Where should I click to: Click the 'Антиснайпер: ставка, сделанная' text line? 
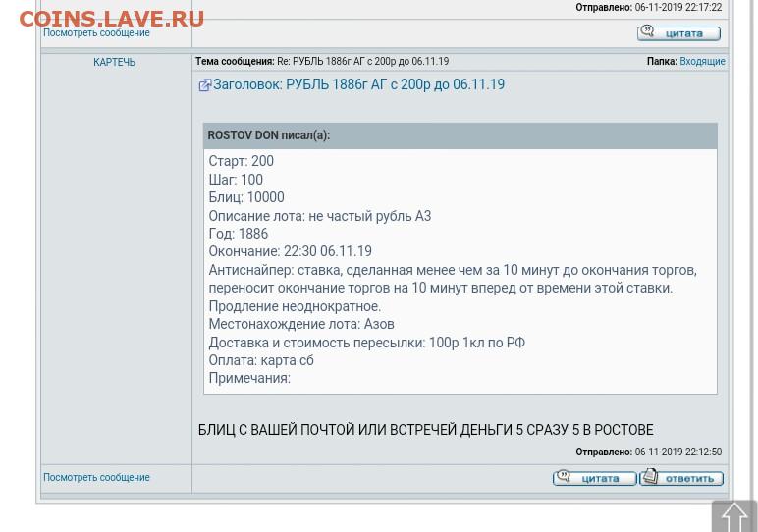(x=453, y=270)
